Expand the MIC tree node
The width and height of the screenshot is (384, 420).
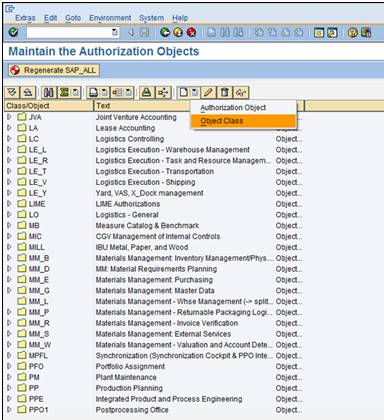(9, 236)
